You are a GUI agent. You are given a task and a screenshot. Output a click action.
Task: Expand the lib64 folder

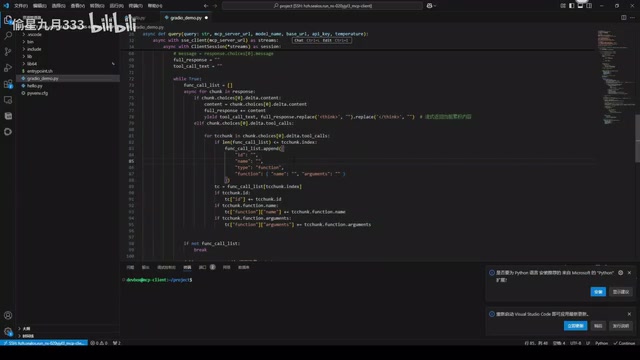(32, 64)
